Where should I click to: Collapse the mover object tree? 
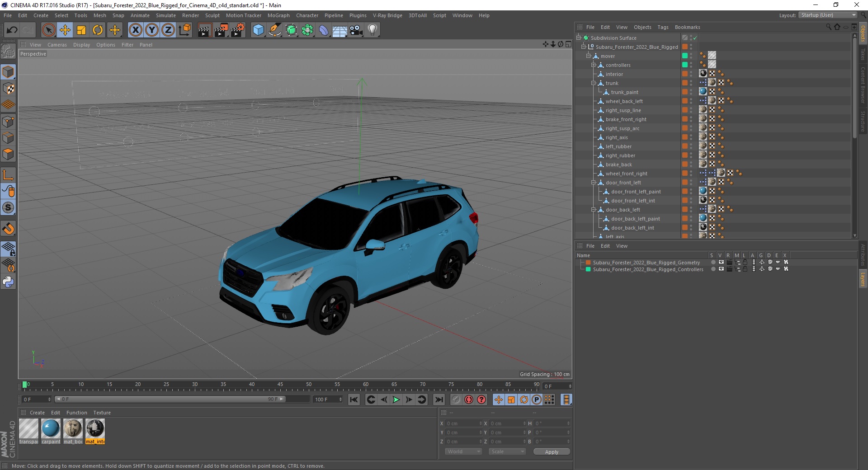(589, 56)
